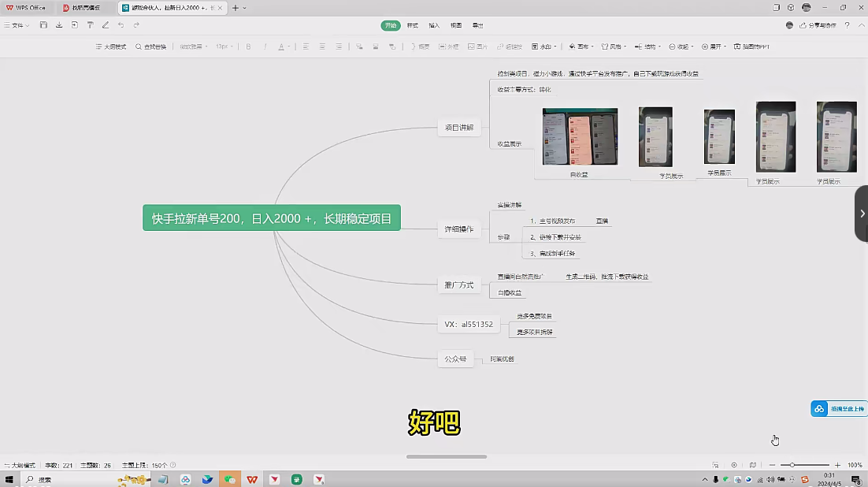Insert a parent topic icon
Screen dimensions: 868x487
(x=392, y=46)
